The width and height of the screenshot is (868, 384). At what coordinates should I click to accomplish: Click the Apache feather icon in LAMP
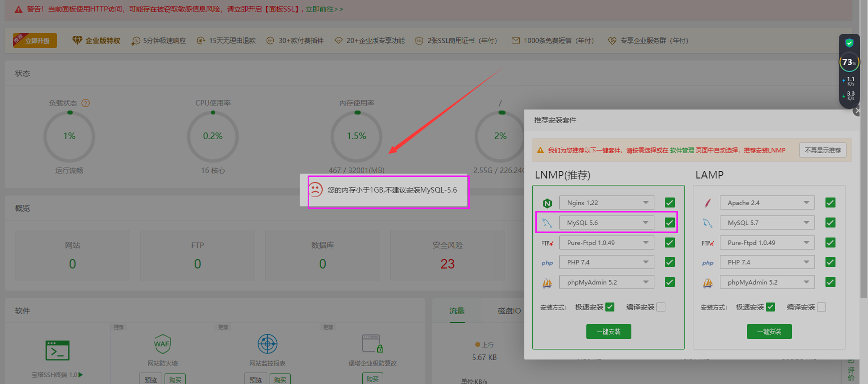click(x=708, y=203)
